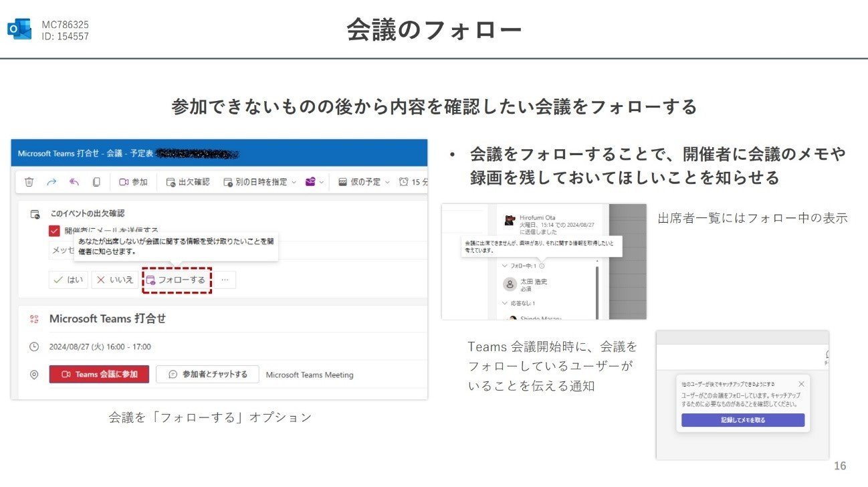
Task: Click the red Teams 会議に参加 button
Action: coord(99,375)
